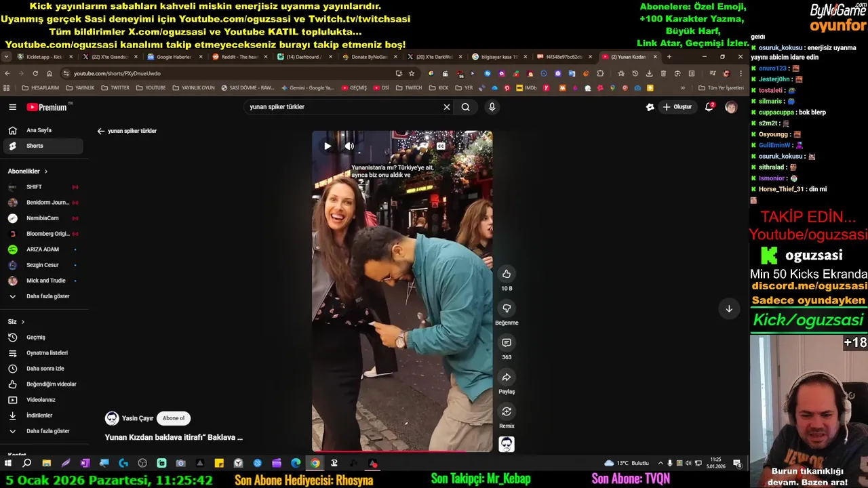Expand the Abonelikler section

(28, 171)
